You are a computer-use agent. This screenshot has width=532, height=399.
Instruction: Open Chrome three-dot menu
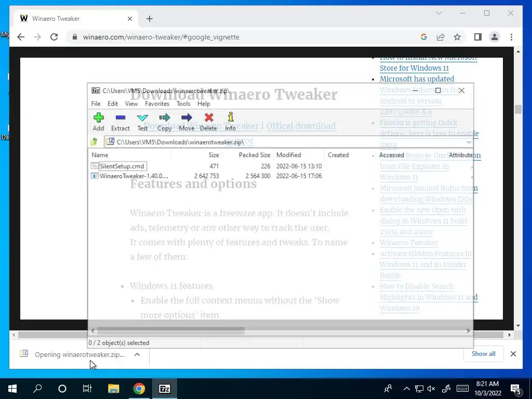coord(511,37)
